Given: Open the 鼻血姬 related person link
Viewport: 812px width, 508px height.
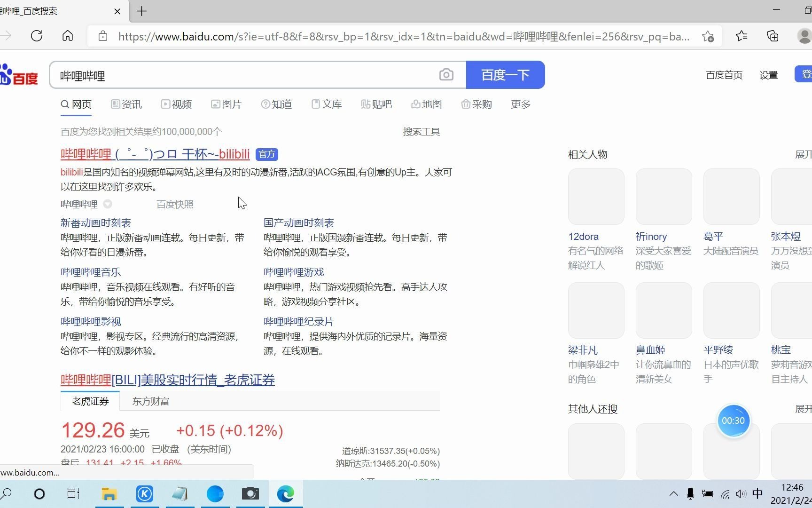Looking at the screenshot, I should click(x=650, y=350).
